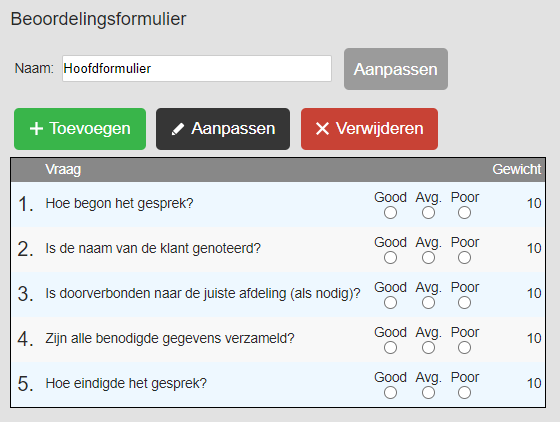Mark Avg. for the doorverbonden question

point(428,303)
